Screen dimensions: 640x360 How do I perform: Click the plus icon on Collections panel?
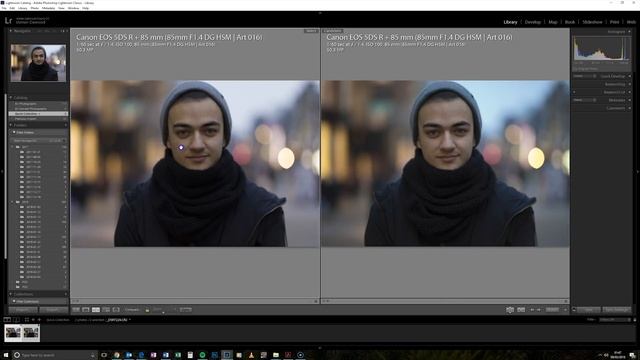tap(65, 294)
